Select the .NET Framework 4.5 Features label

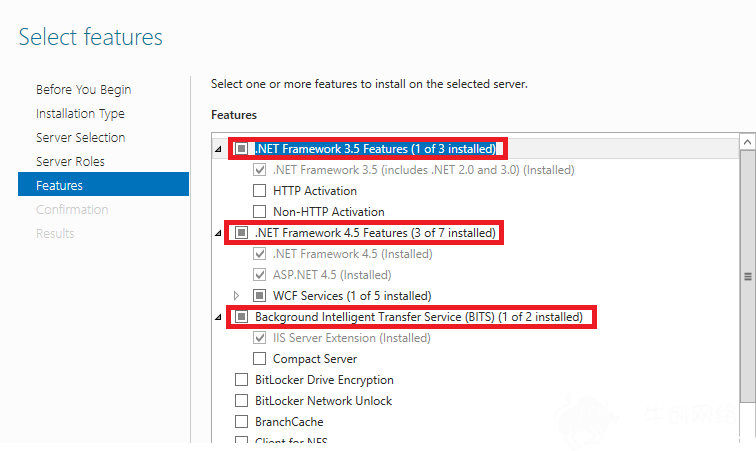coord(375,233)
